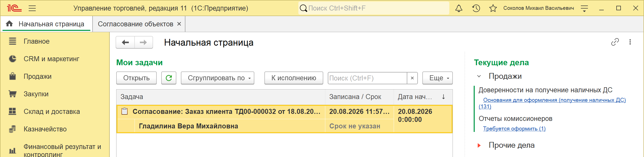Open favorites star icon
The width and height of the screenshot is (644, 157).
tap(493, 8)
